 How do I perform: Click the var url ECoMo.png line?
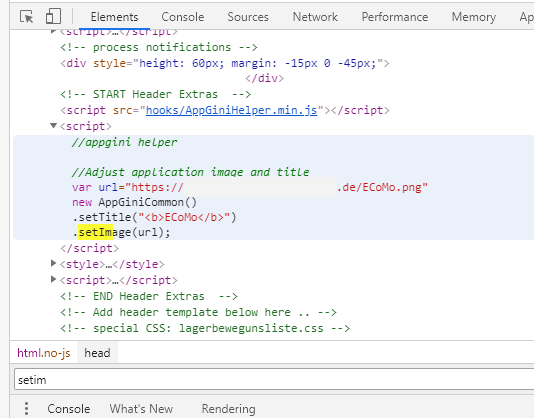click(x=250, y=187)
